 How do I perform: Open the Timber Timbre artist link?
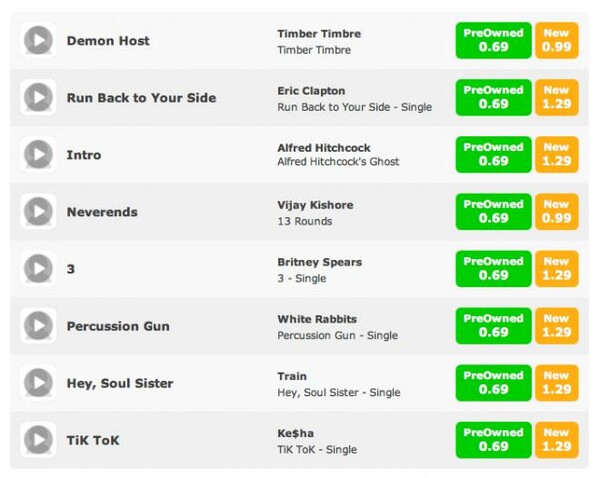(319, 34)
